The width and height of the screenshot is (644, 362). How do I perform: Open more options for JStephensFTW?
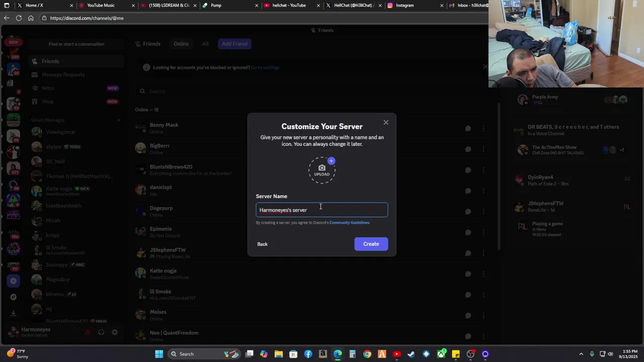(x=484, y=253)
